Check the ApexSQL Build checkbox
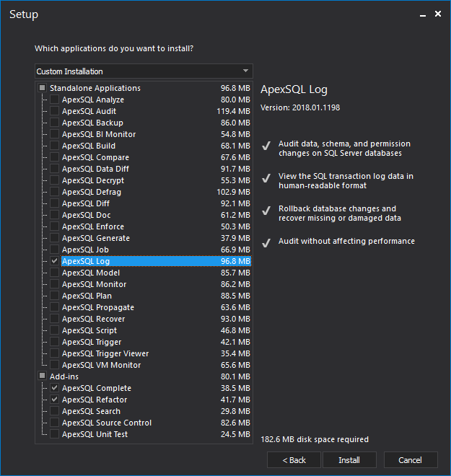Viewport: 451px width, 476px height. coord(54,146)
